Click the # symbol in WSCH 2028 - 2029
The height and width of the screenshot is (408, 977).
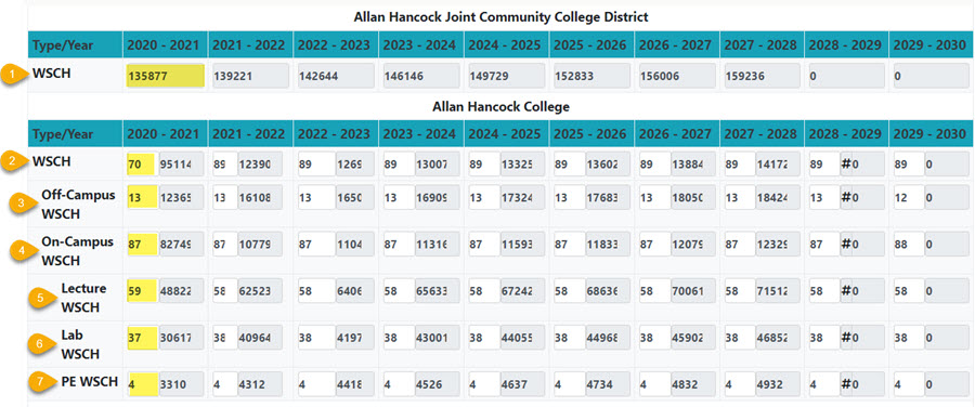[846, 163]
